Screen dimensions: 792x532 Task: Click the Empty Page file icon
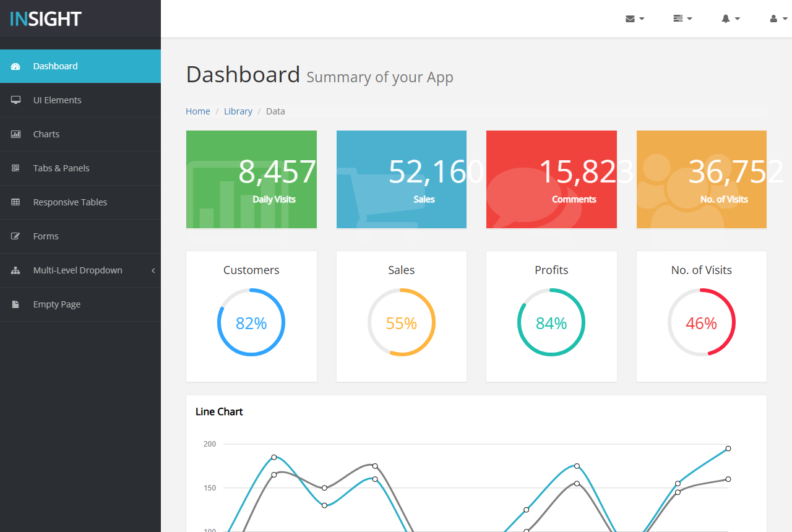point(16,304)
